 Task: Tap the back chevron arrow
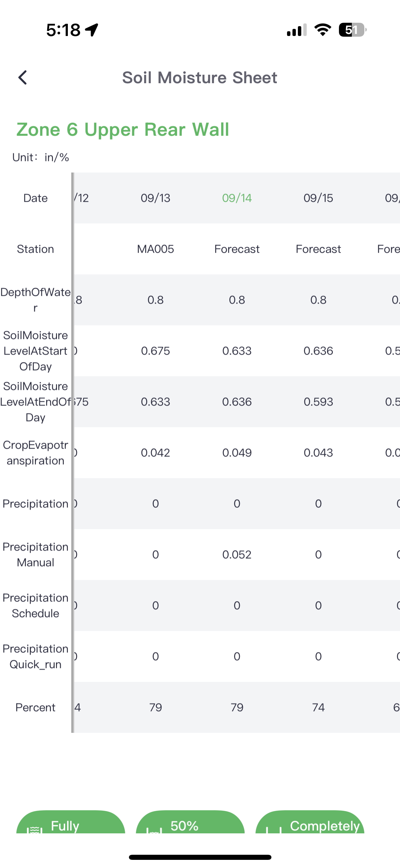pos(22,78)
